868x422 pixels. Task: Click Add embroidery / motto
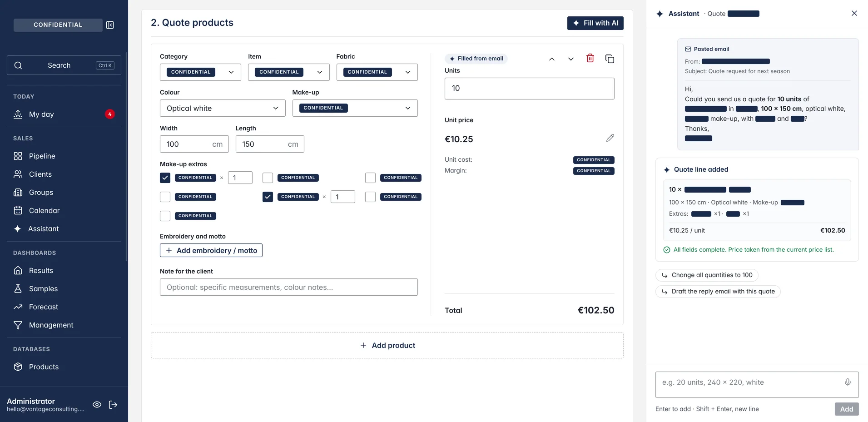pos(211,250)
